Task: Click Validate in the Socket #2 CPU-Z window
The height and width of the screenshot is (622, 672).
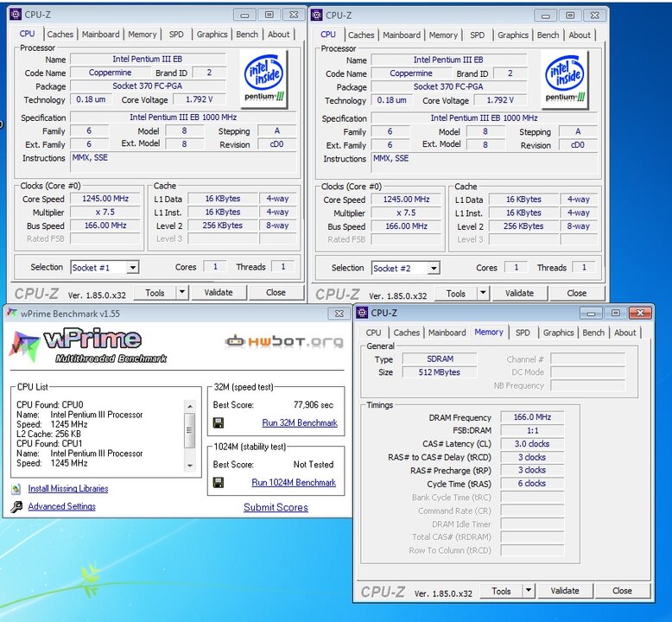Action: (x=519, y=293)
